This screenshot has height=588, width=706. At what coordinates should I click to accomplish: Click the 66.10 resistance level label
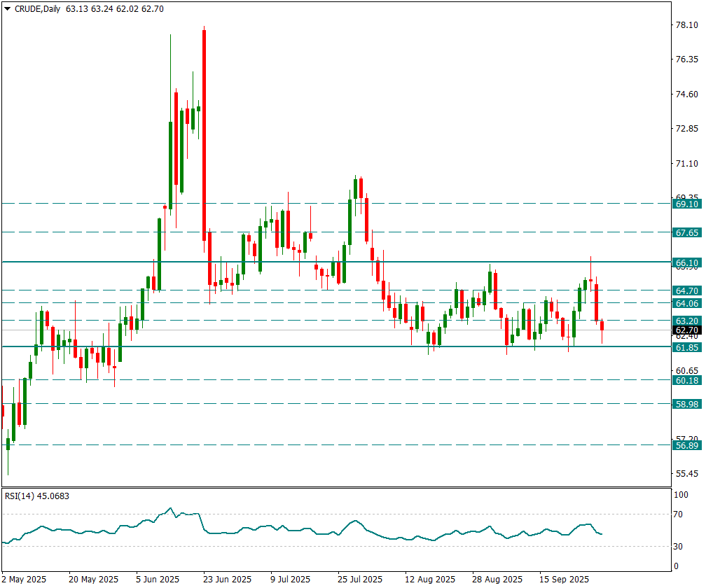(x=686, y=263)
